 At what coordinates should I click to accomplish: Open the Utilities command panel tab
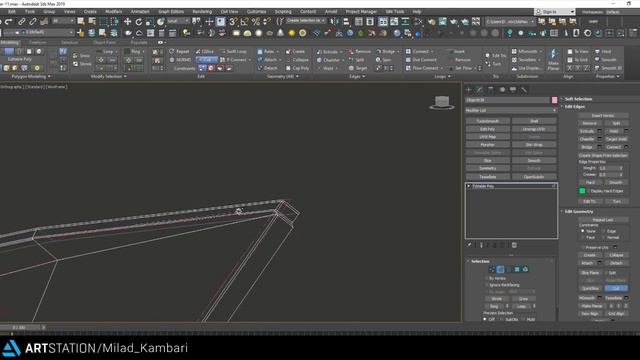524,89
